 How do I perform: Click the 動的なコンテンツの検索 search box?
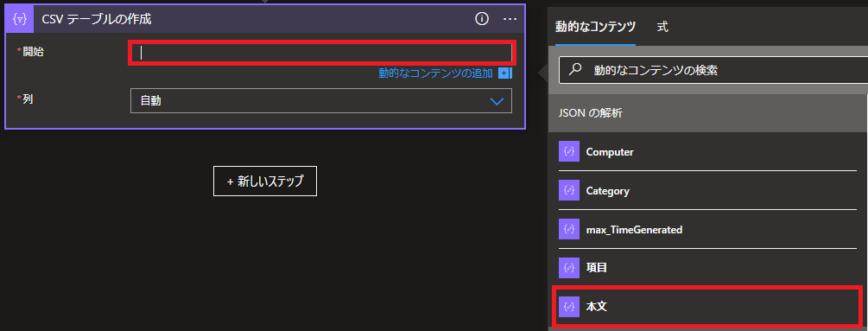coord(713,70)
